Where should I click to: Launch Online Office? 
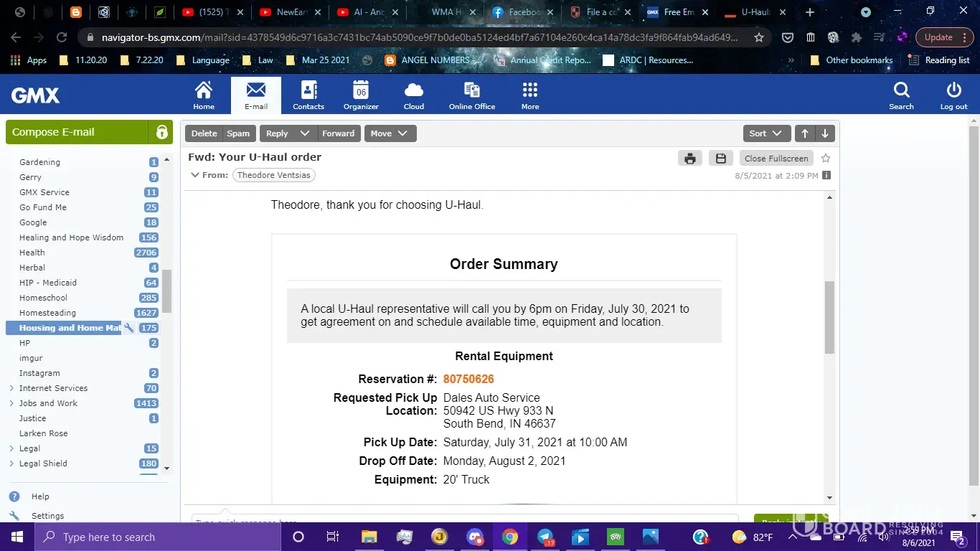pos(472,95)
